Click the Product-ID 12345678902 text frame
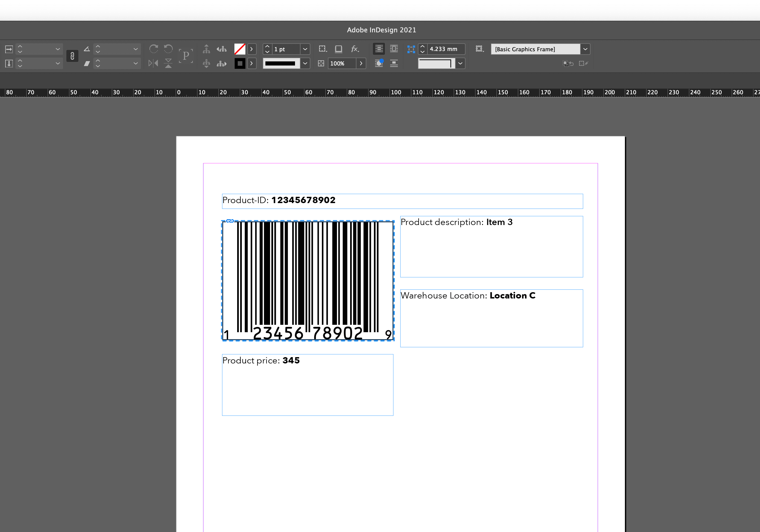The width and height of the screenshot is (760, 532). pyautogui.click(x=402, y=201)
